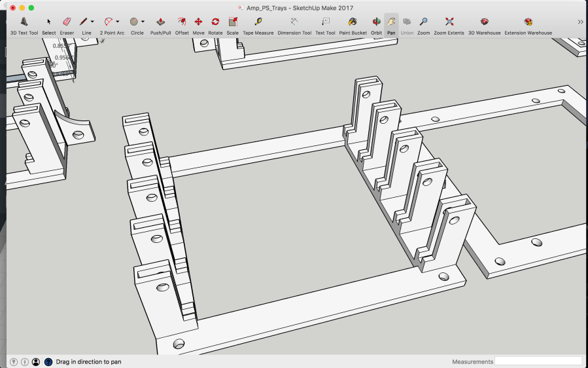Activate the Eraser tool
The width and height of the screenshot is (588, 368).
pyautogui.click(x=67, y=22)
